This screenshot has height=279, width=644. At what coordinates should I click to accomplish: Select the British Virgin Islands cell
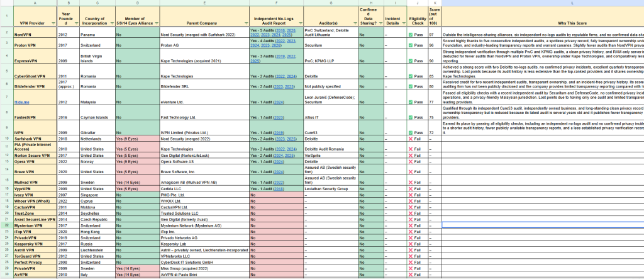pyautogui.click(x=97, y=55)
